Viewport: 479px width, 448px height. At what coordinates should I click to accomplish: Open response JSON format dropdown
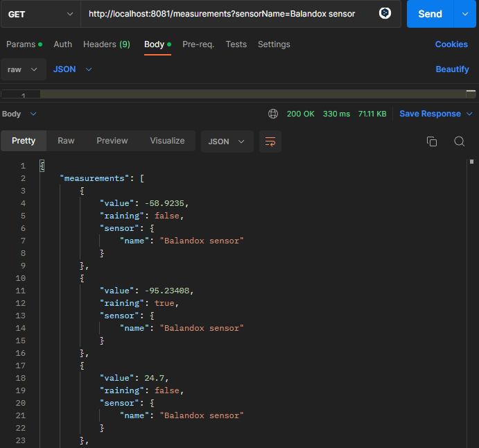pos(227,141)
